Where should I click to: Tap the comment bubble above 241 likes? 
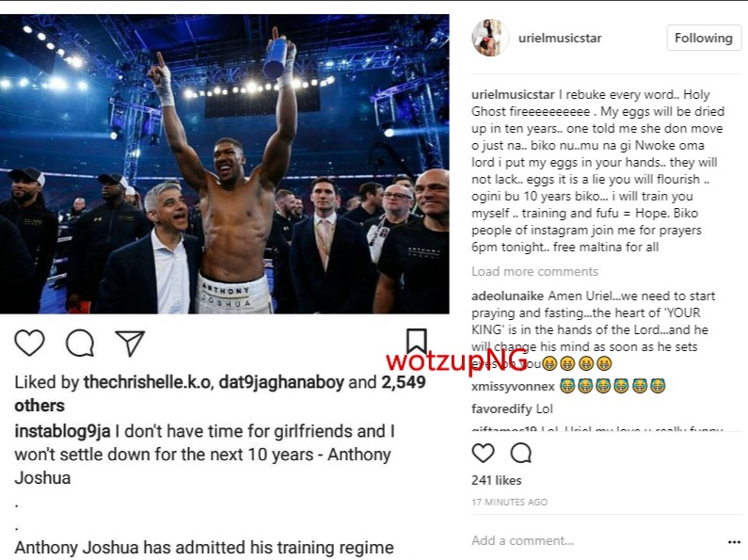coord(521,453)
